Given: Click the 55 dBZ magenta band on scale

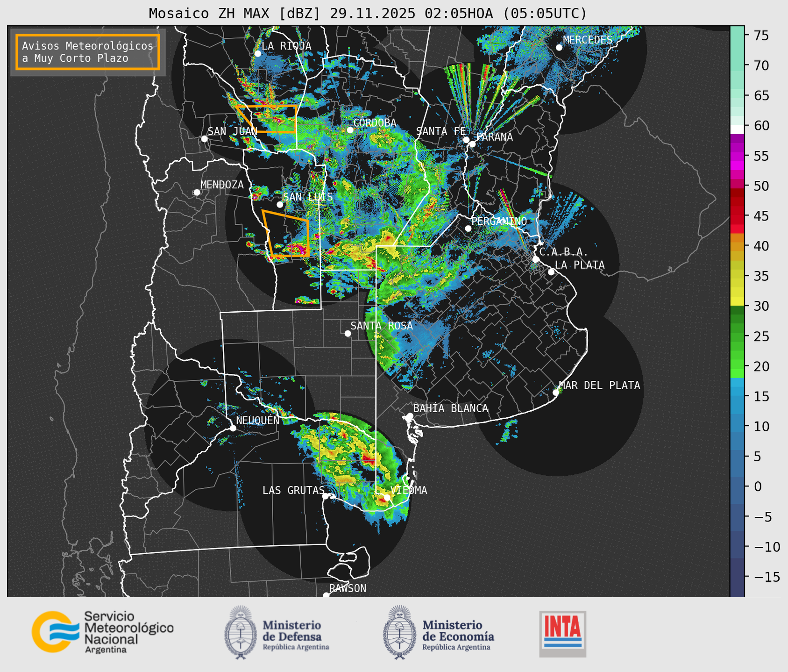Looking at the screenshot, I should click(x=737, y=156).
